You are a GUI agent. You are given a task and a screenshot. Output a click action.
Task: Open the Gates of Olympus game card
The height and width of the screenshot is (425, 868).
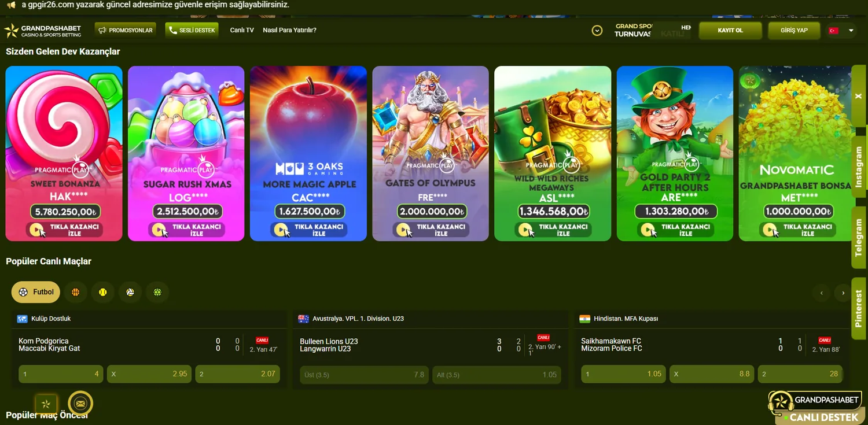tap(431, 153)
